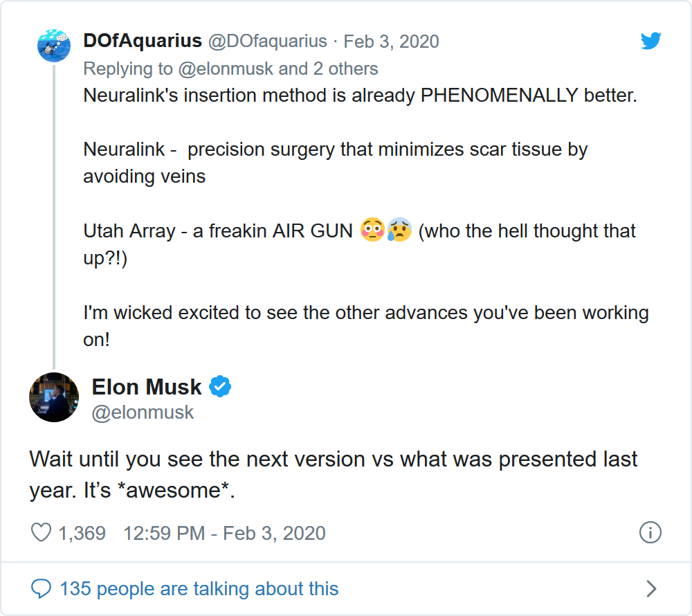
Task: Visit the @DOfaquarius handle link
Action: click(267, 42)
